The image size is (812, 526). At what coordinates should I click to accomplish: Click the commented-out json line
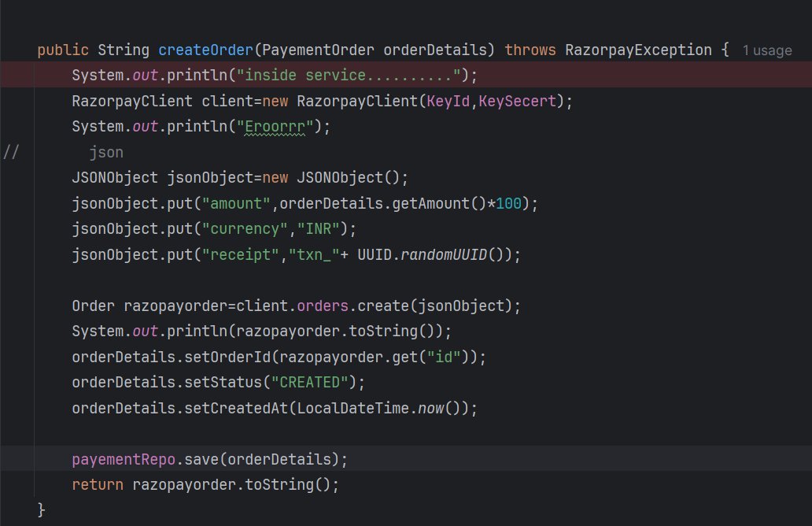pyautogui.click(x=106, y=152)
